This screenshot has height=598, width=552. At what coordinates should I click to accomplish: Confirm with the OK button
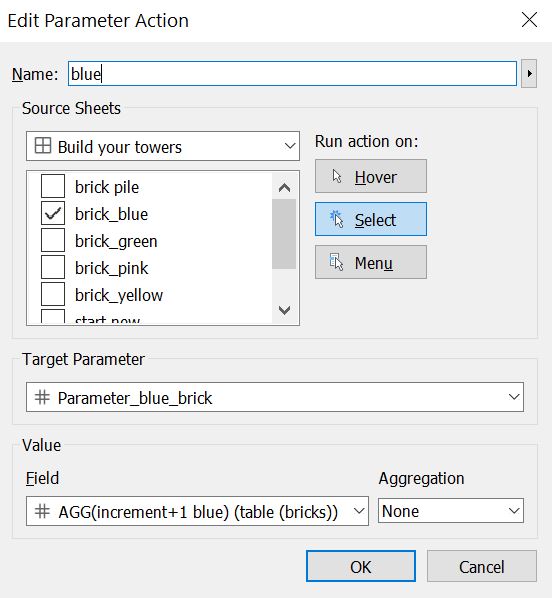360,566
